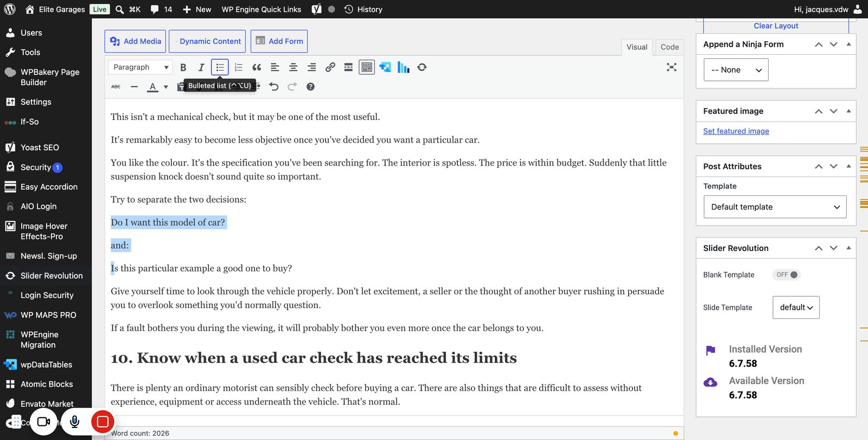The image size is (868, 440).
Task: Open the Yoast SEO menu item
Action: click(40, 148)
